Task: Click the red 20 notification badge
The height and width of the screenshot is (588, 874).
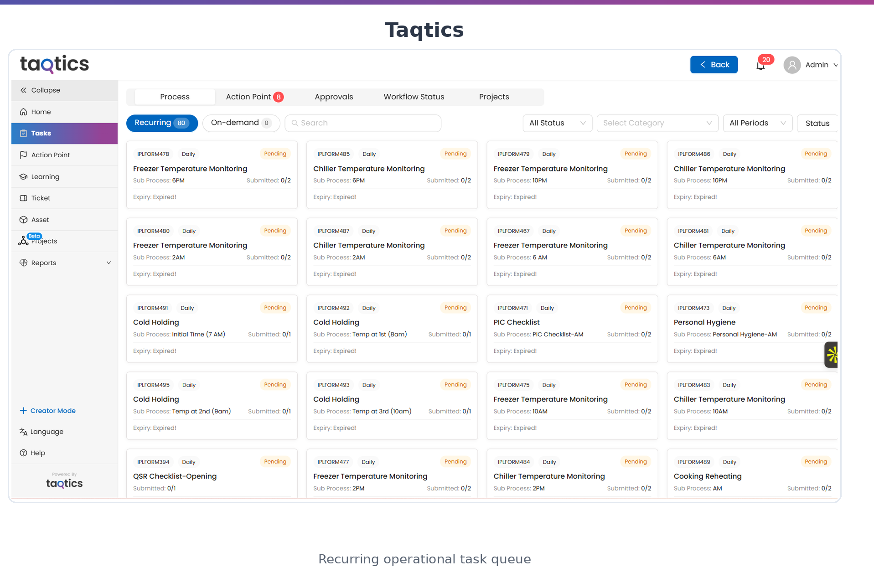Action: tap(766, 60)
